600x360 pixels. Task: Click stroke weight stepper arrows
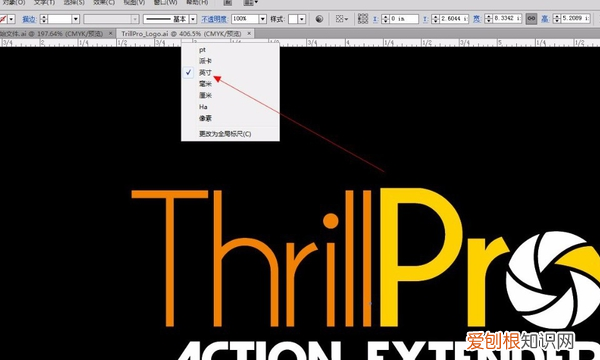click(x=44, y=19)
